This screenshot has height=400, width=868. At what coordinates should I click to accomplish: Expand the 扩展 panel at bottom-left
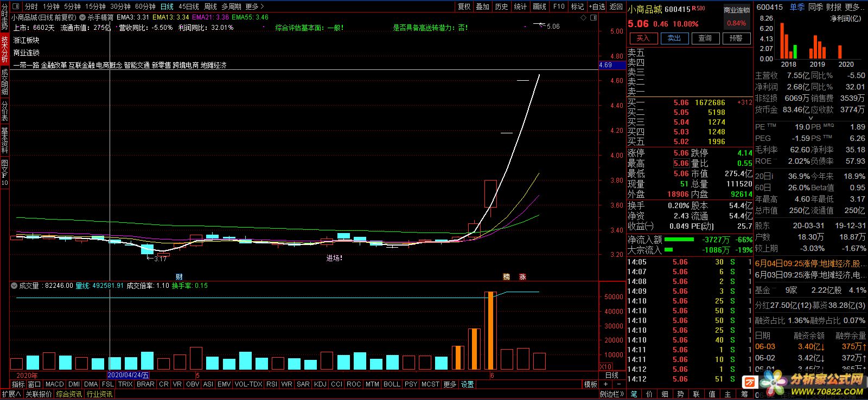(x=11, y=394)
